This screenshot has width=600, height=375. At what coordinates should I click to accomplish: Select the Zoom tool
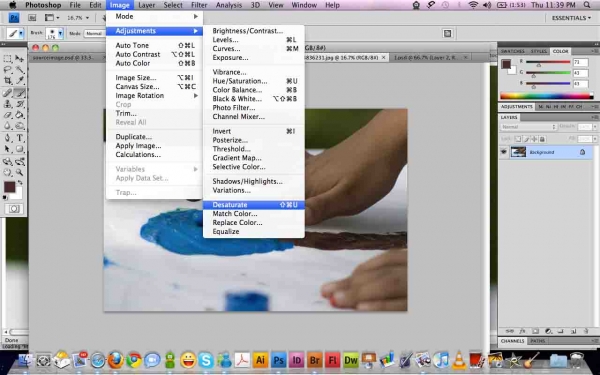(19, 173)
